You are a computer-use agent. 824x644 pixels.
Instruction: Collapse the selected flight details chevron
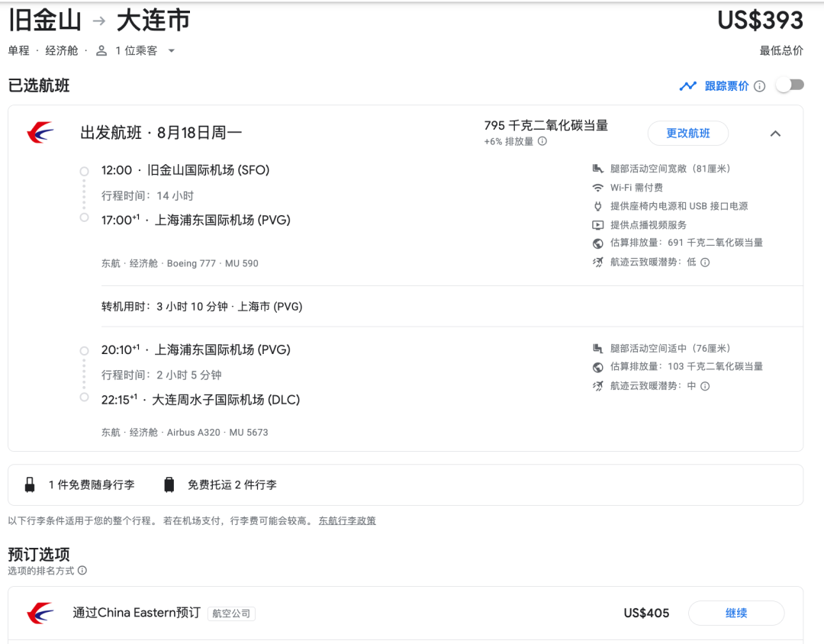(775, 134)
